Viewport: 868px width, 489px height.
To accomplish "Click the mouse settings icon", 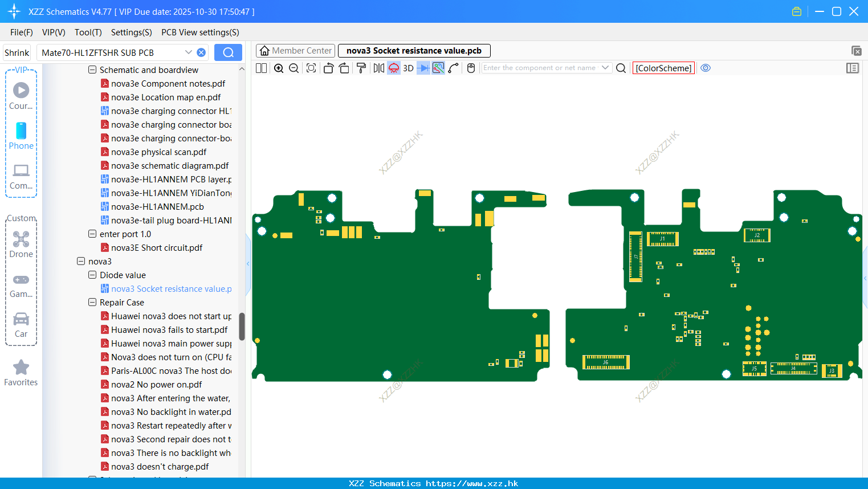I will (x=471, y=68).
